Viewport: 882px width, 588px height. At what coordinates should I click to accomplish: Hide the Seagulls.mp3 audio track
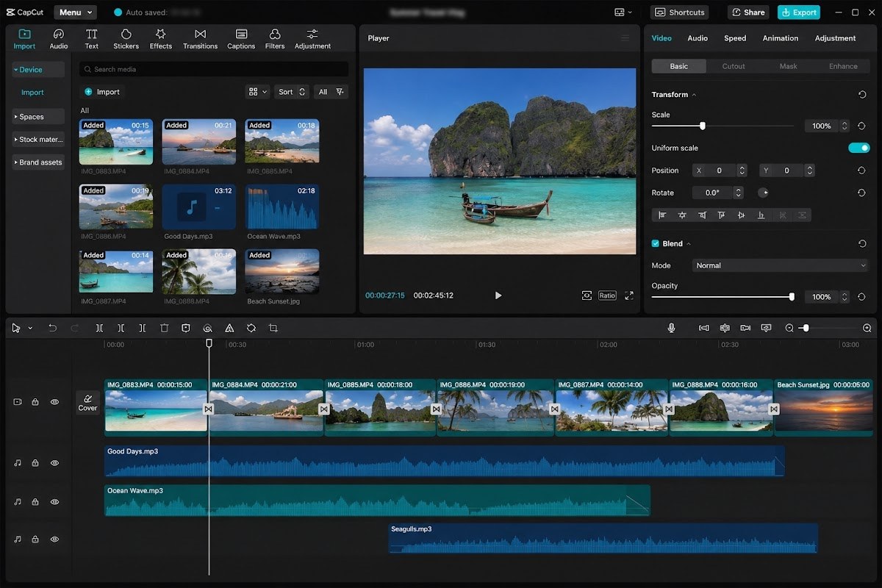(54, 539)
